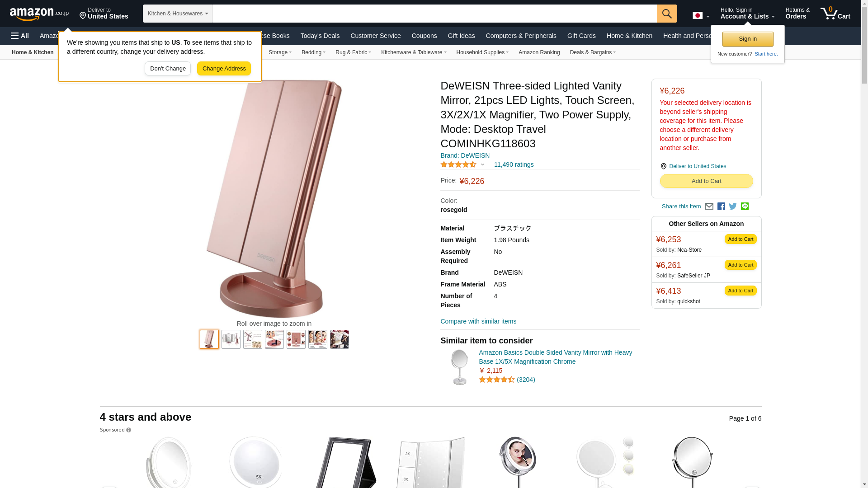Expand the Kitchen & Housewares search category dropdown
Viewport: 868px width, 488px height.
(x=178, y=14)
